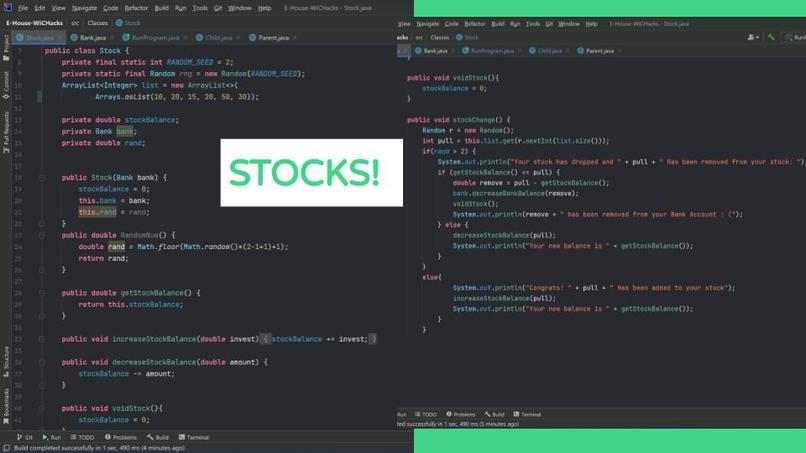The width and height of the screenshot is (806, 453).
Task: Open the Navigate menu in the right window
Action: (428, 24)
